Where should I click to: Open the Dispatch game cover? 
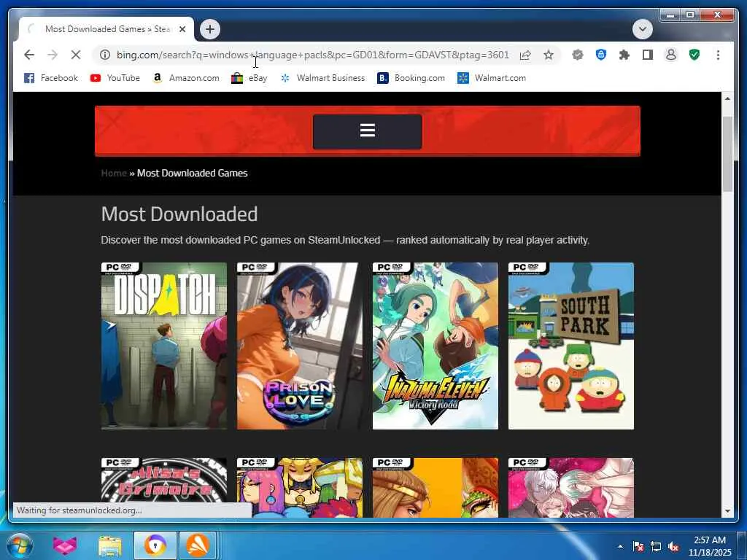[164, 346]
